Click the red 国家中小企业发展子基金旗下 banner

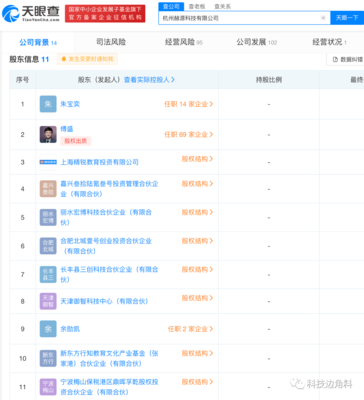pyautogui.click(x=105, y=13)
